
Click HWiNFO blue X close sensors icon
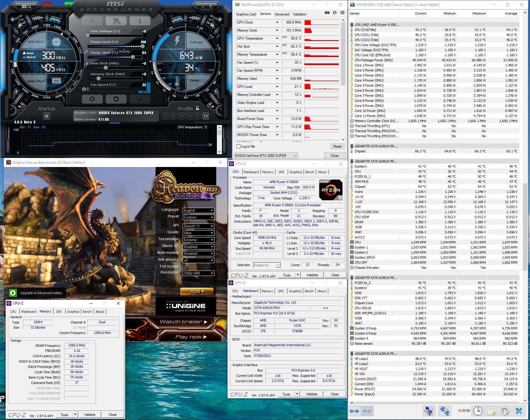[x=519, y=411]
